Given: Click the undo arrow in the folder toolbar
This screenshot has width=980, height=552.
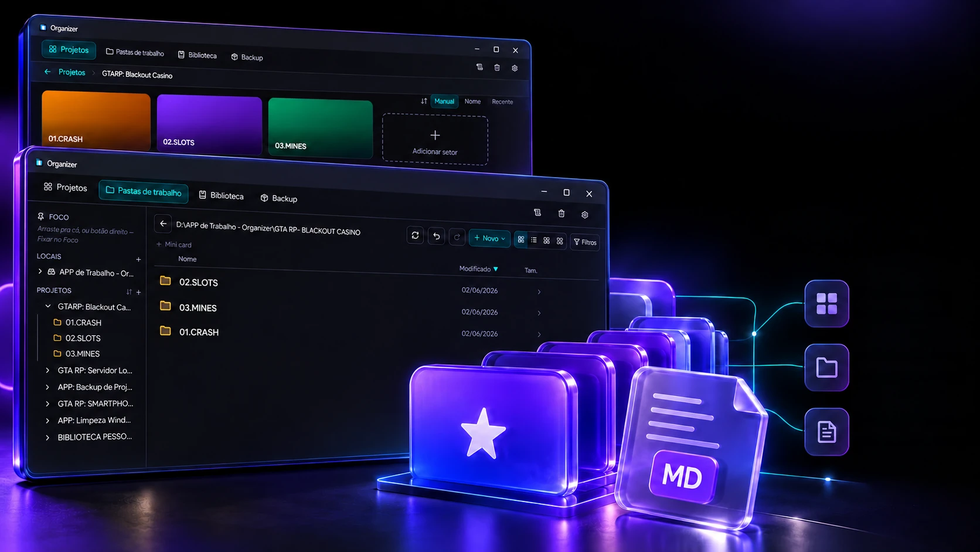Looking at the screenshot, I should (436, 236).
